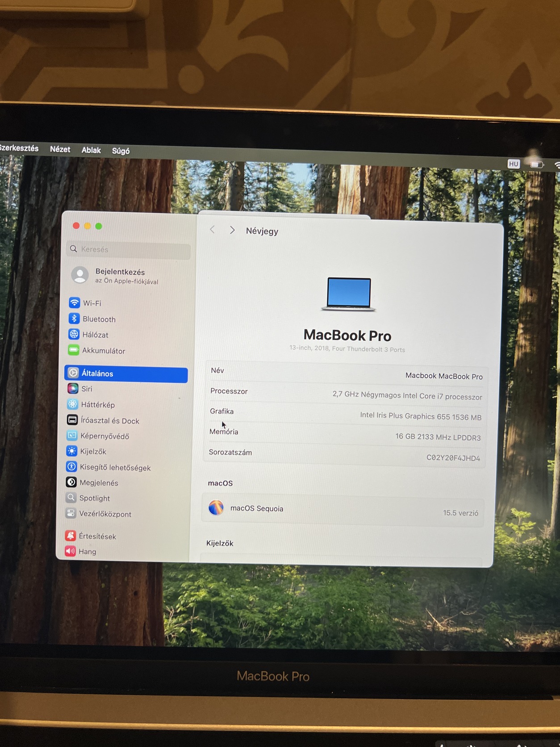Go back with the left chevron

tap(213, 230)
